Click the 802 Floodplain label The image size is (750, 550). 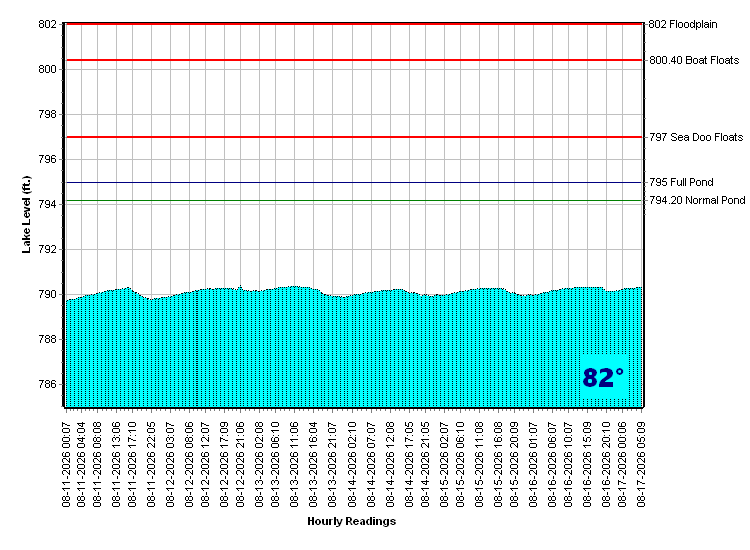683,24
